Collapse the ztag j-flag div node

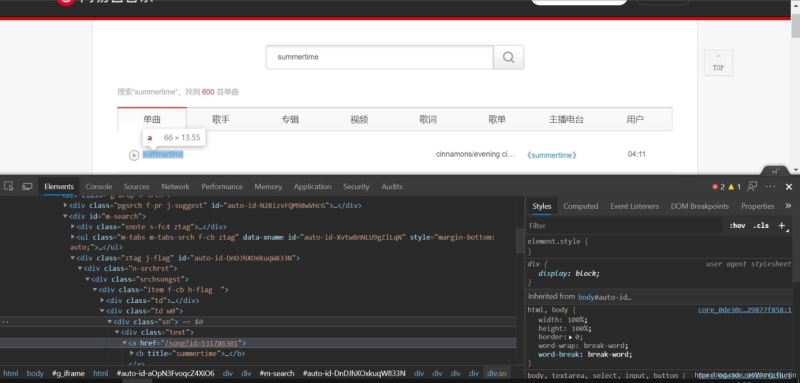pyautogui.click(x=73, y=258)
